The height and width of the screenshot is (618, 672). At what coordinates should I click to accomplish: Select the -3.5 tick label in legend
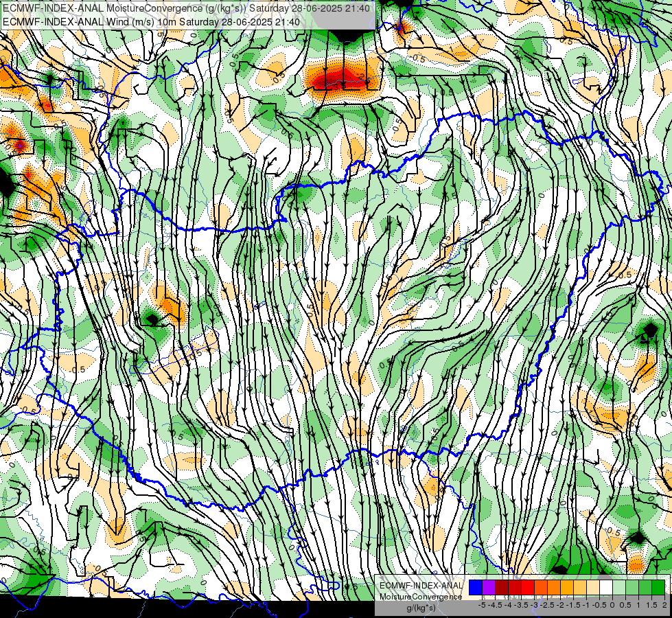coord(521,605)
